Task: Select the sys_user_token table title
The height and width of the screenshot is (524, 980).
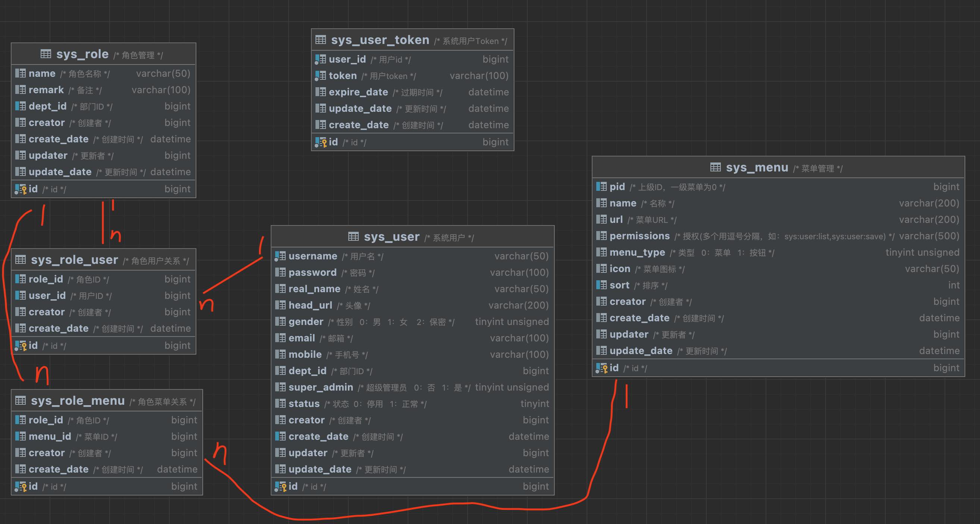Action: pos(380,40)
